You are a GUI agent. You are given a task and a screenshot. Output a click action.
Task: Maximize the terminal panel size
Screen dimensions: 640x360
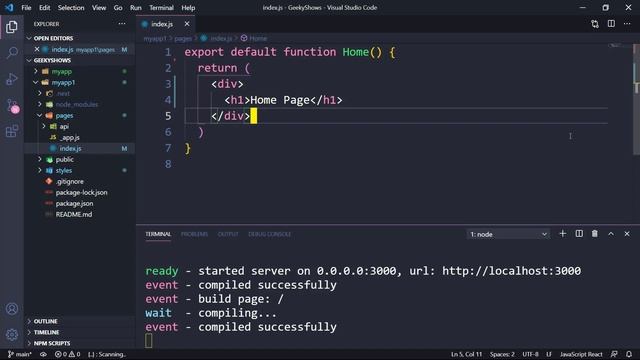point(611,233)
